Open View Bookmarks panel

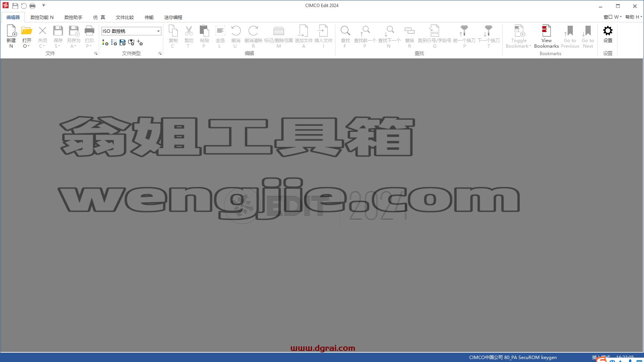click(x=546, y=36)
